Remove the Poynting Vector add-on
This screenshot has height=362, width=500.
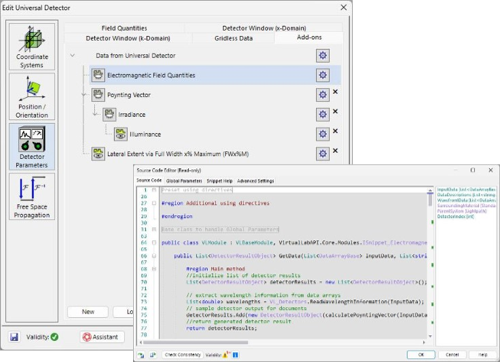click(335, 92)
